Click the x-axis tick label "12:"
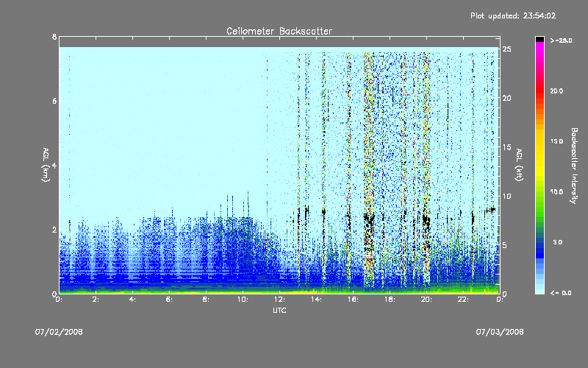The width and height of the screenshot is (588, 368). click(x=279, y=300)
